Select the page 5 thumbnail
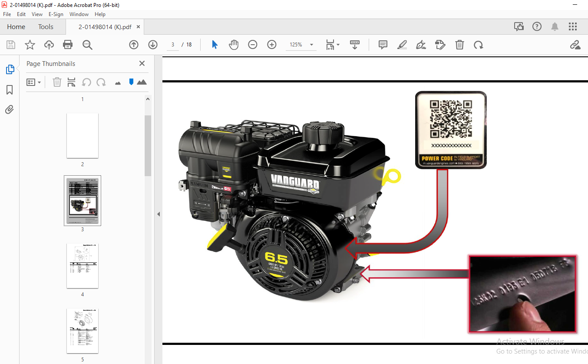 point(83,331)
